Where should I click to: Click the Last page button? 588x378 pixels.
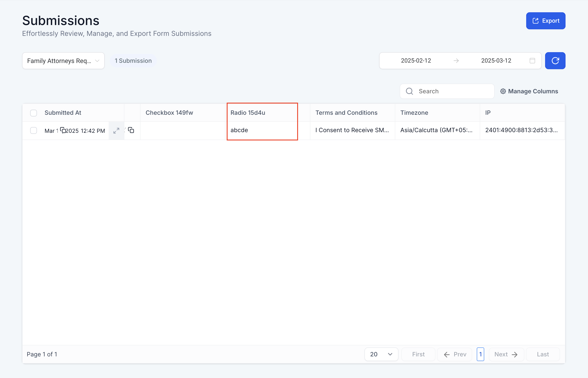tap(543, 354)
